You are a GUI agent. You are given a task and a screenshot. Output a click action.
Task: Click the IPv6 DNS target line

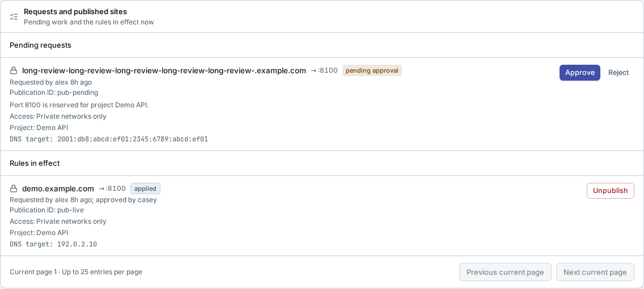tap(109, 139)
